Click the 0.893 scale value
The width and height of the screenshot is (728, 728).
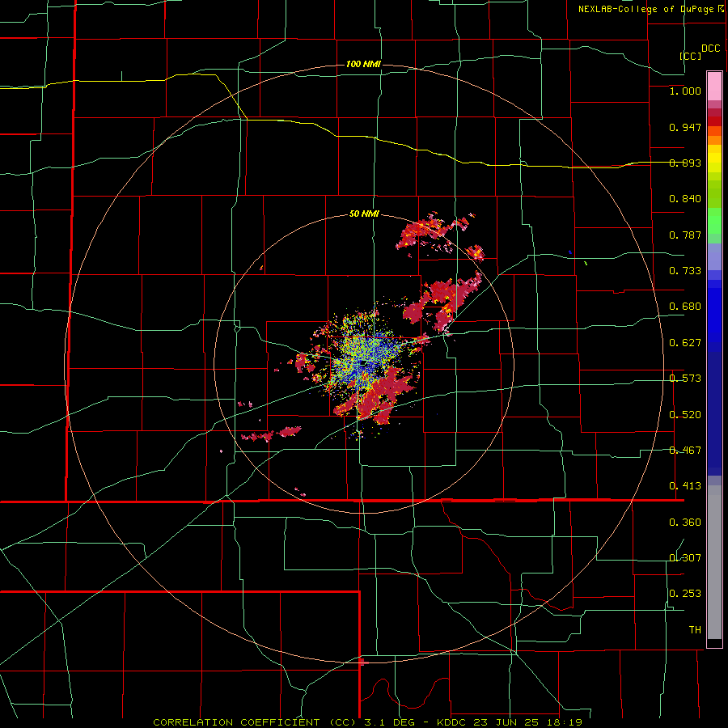click(685, 163)
